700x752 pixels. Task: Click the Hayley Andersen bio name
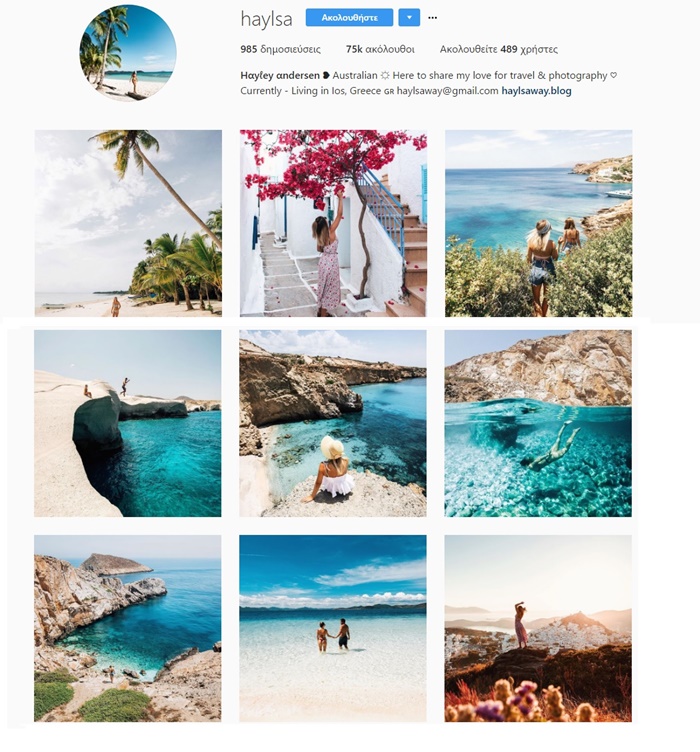click(x=280, y=75)
